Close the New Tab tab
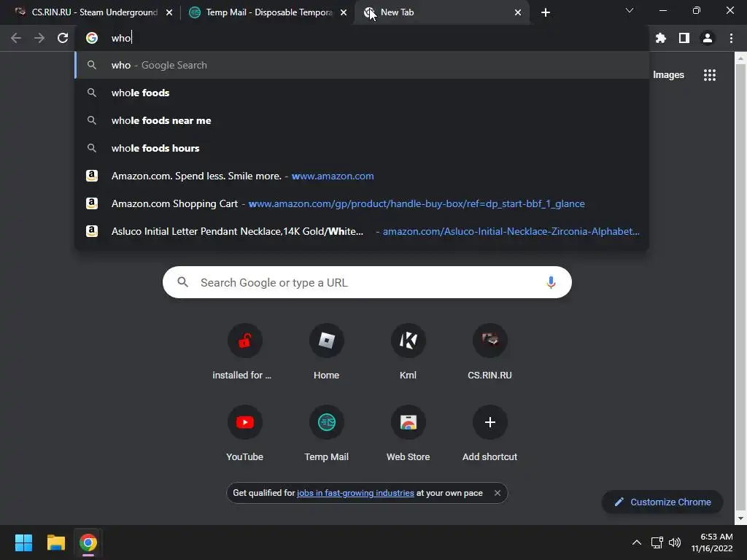This screenshot has width=747, height=560. coord(518,12)
